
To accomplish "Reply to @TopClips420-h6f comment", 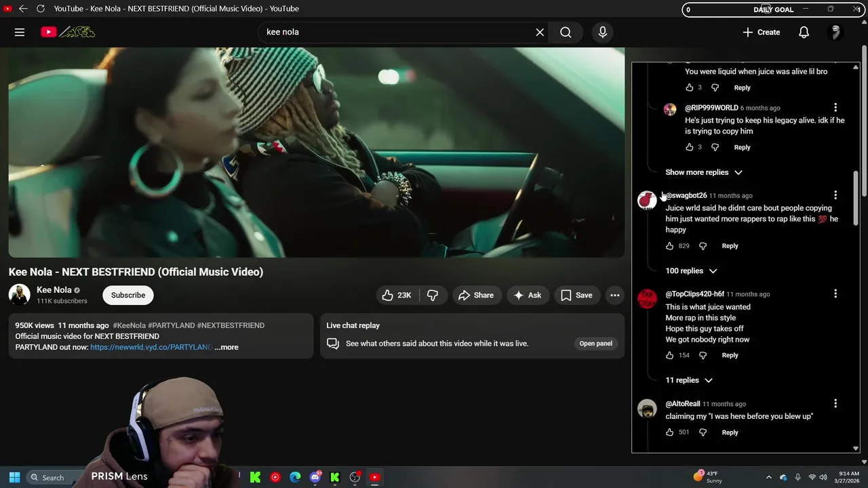I will click(730, 355).
